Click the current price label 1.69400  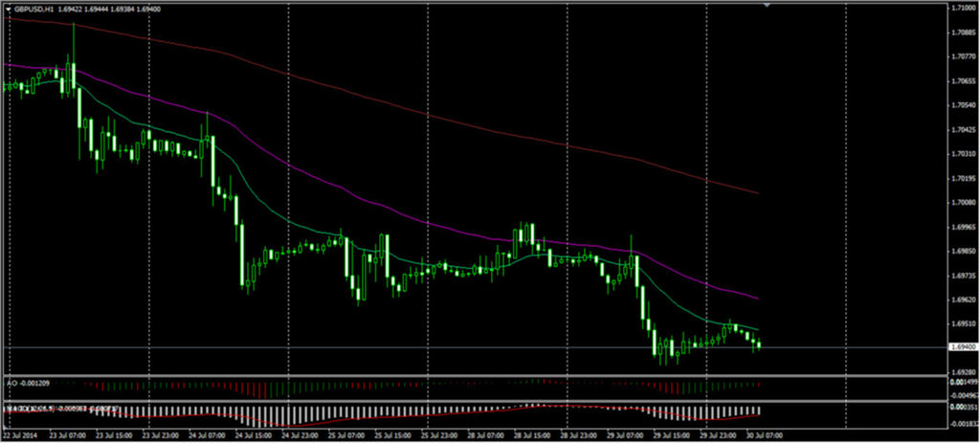click(964, 346)
